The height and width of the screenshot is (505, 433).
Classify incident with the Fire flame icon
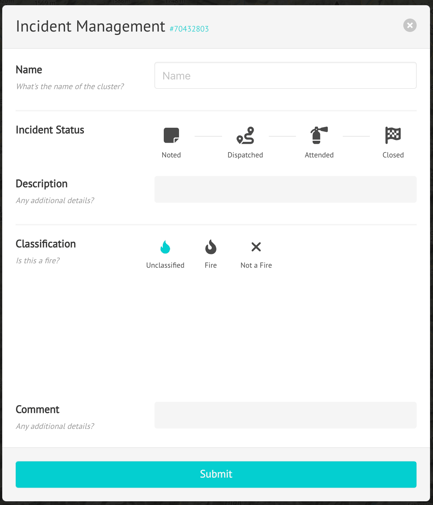[x=211, y=247]
